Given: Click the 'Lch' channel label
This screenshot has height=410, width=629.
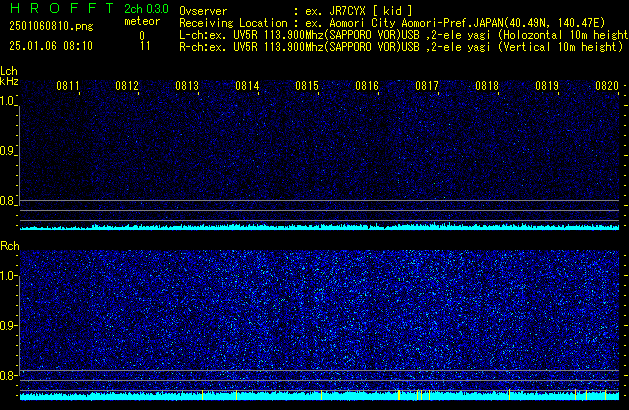Looking at the screenshot, I should [9, 71].
